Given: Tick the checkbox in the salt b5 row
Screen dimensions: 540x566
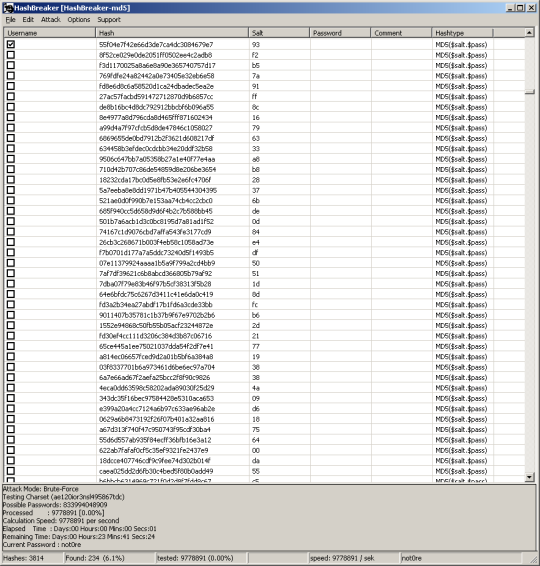Looking at the screenshot, I should 11,65.
